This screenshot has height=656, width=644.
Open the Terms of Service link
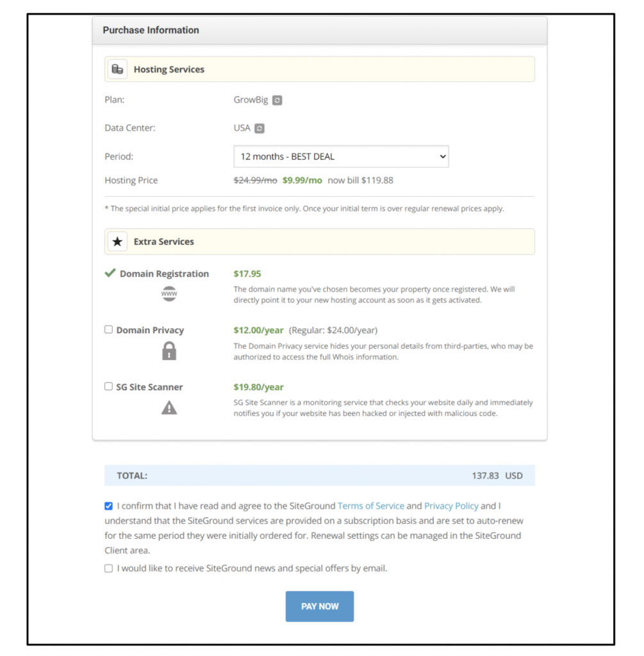[371, 506]
